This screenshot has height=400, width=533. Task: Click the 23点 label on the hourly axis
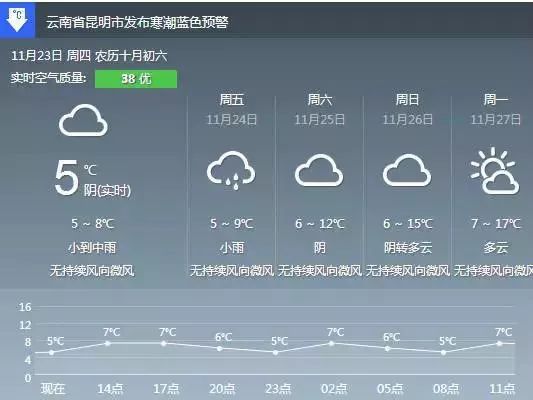pyautogui.click(x=278, y=388)
